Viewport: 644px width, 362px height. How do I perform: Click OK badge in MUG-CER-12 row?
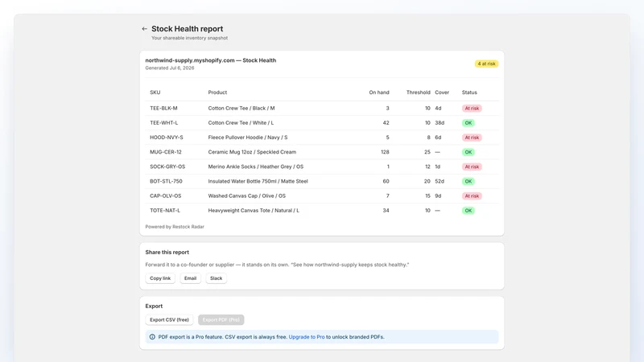(x=469, y=152)
